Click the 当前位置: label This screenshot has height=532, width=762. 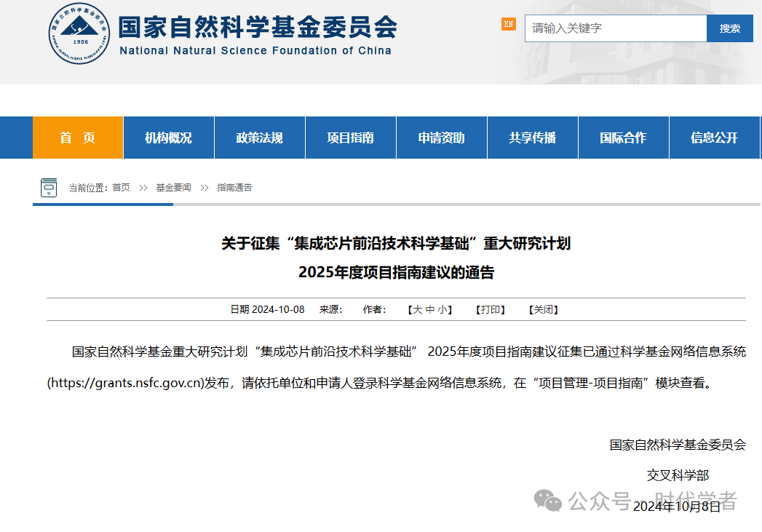pos(89,188)
